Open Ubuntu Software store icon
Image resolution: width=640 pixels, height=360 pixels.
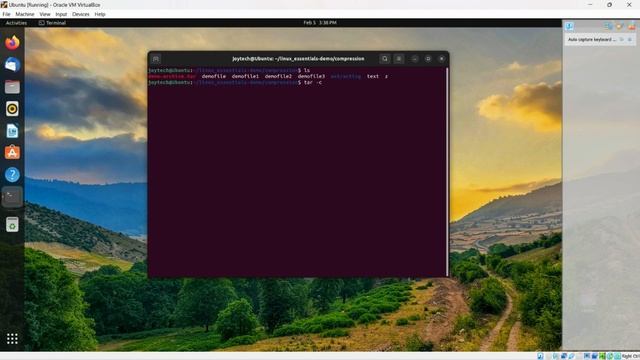[x=12, y=152]
